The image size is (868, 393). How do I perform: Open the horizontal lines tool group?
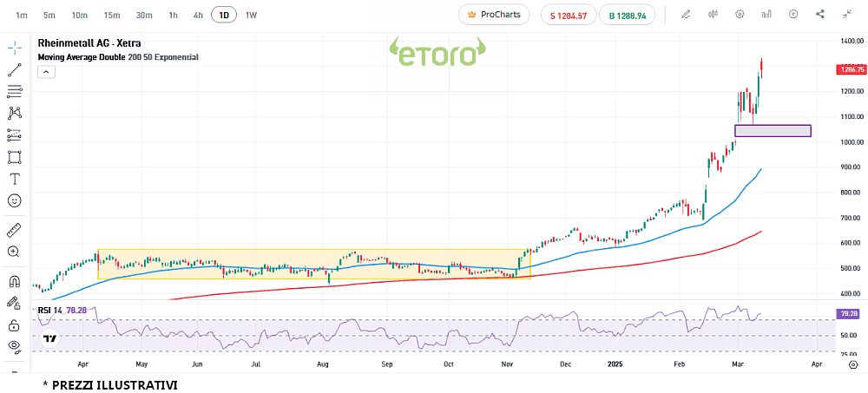[15, 91]
